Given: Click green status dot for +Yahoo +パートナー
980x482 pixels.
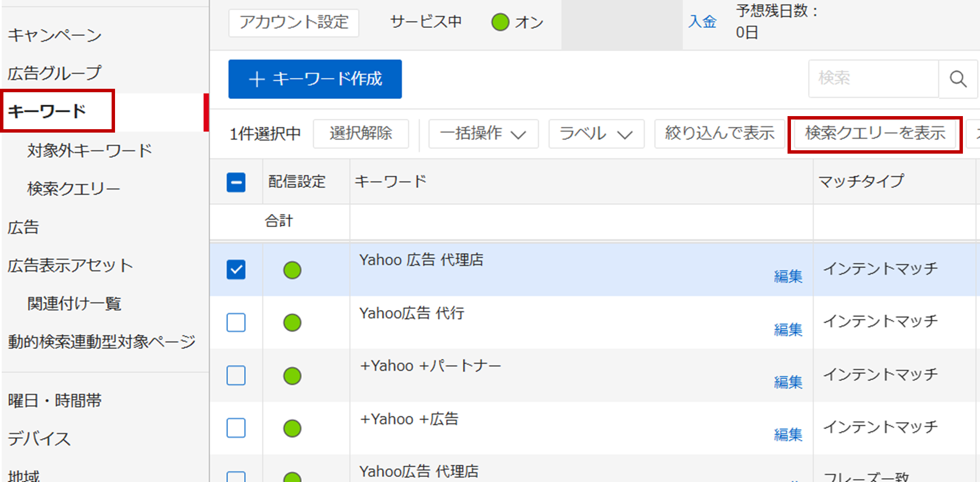Looking at the screenshot, I should (x=292, y=376).
